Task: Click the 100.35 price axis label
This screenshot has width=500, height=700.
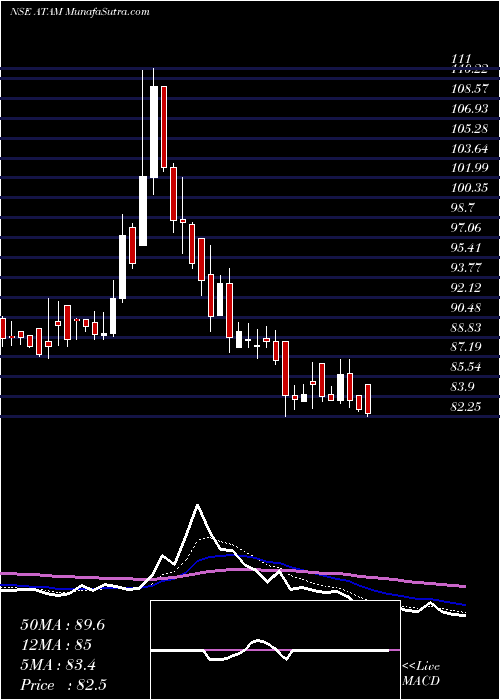Action: 470,188
